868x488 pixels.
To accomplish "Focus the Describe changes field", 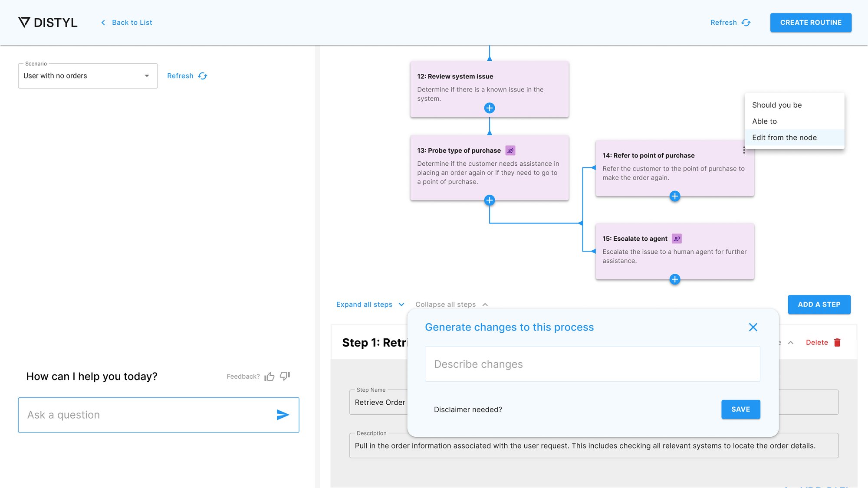I will [x=592, y=364].
